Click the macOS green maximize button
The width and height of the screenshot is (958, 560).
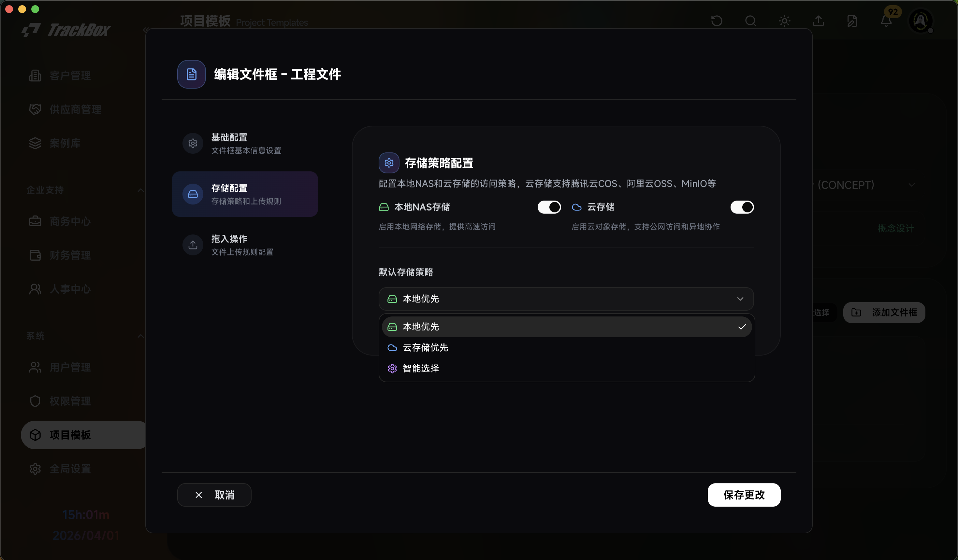(35, 9)
